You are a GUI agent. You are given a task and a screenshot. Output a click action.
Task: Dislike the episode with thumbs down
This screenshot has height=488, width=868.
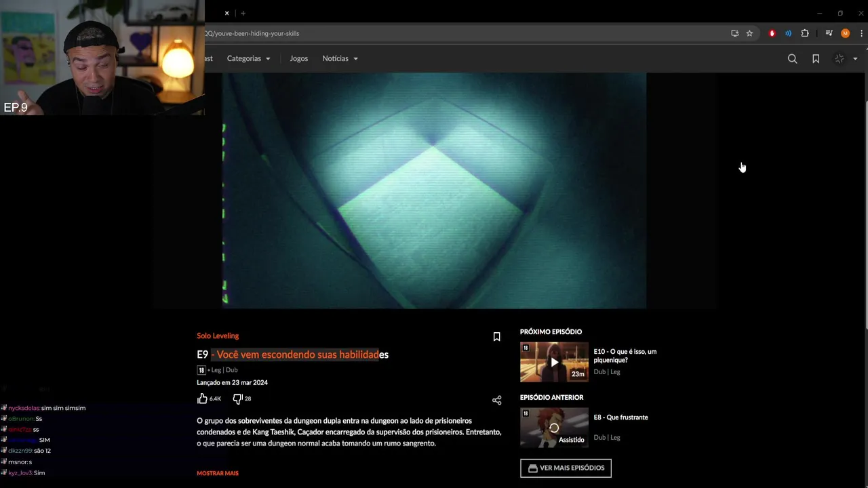237,399
